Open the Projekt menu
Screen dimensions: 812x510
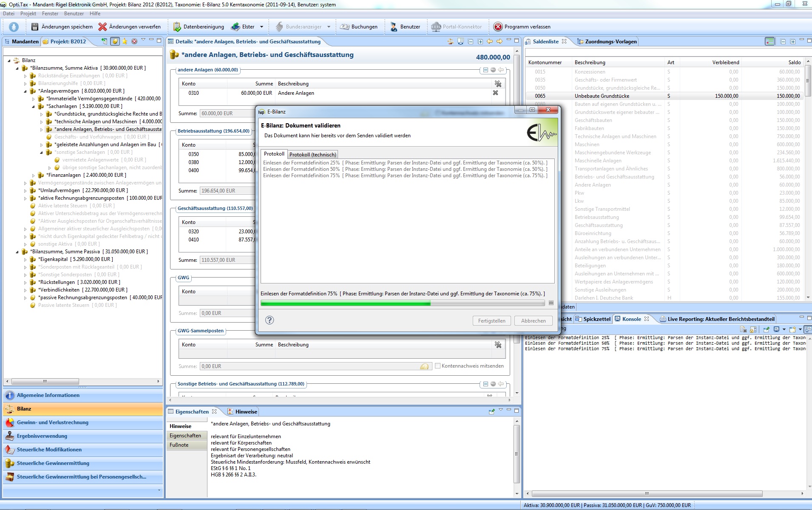click(28, 14)
